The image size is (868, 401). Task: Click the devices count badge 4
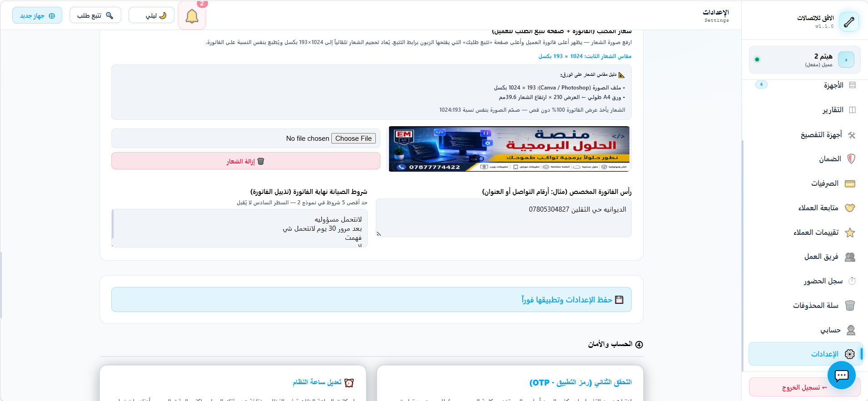[761, 84]
